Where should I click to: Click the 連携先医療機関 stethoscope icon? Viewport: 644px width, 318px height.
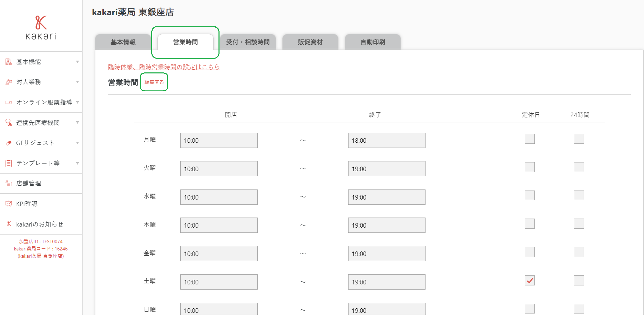(x=9, y=123)
